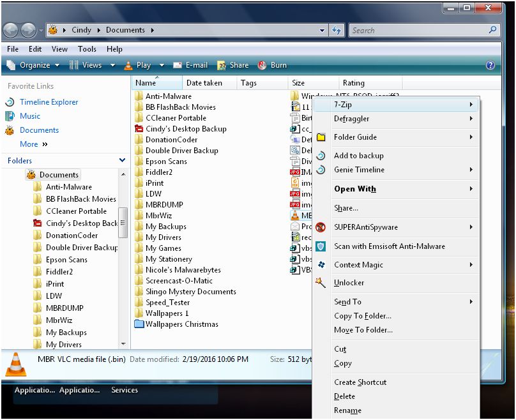The image size is (516, 420).
Task: Choose Rename in context menu
Action: click(396, 410)
